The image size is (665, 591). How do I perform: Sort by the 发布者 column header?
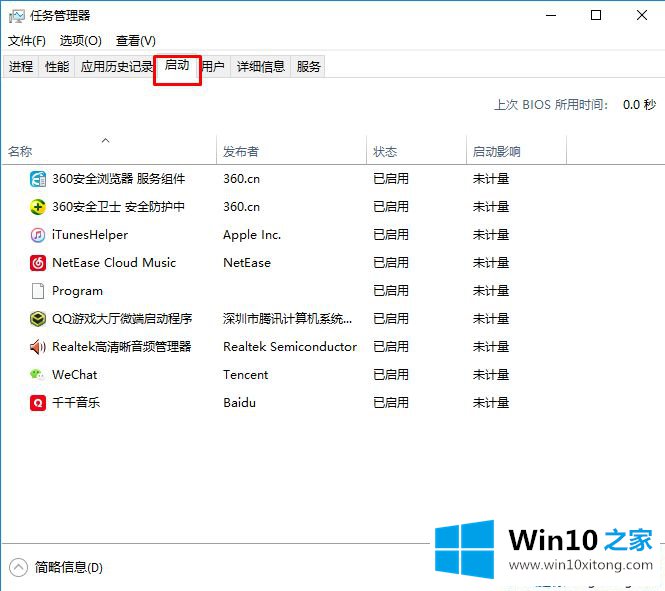pos(291,151)
